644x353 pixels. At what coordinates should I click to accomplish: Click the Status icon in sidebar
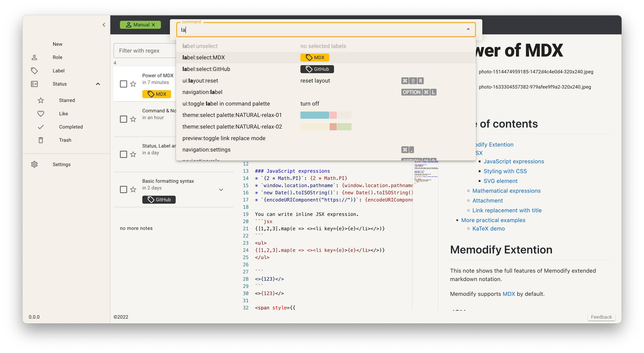(34, 84)
